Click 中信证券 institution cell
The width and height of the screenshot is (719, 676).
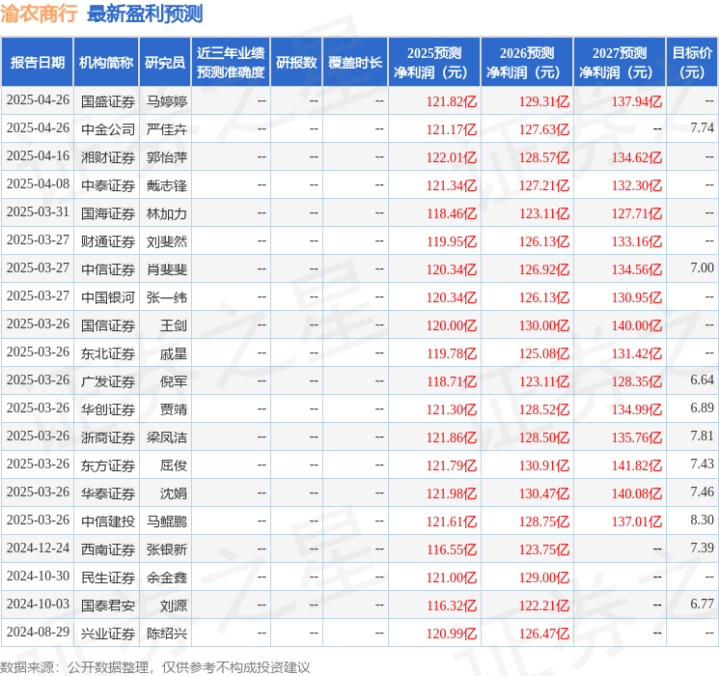coord(108,269)
